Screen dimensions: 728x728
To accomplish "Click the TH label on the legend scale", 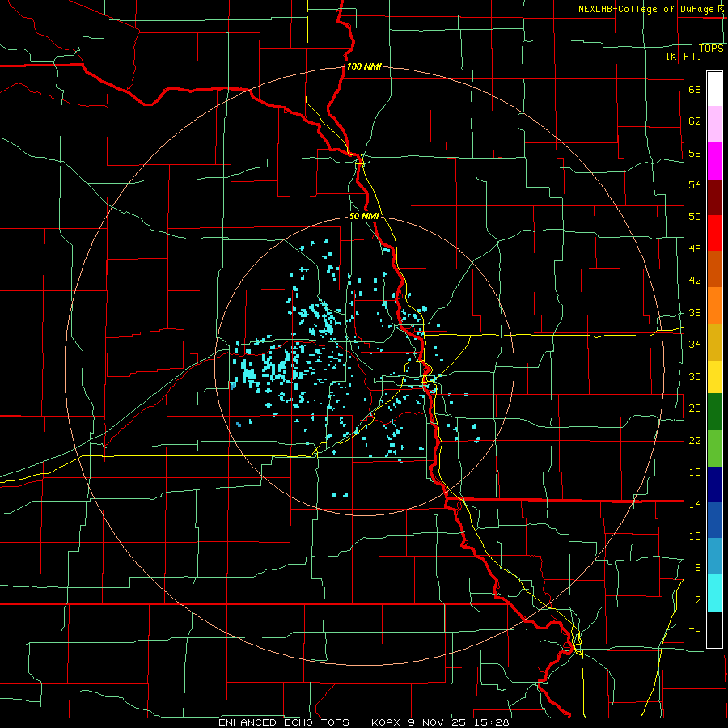I will [x=695, y=632].
